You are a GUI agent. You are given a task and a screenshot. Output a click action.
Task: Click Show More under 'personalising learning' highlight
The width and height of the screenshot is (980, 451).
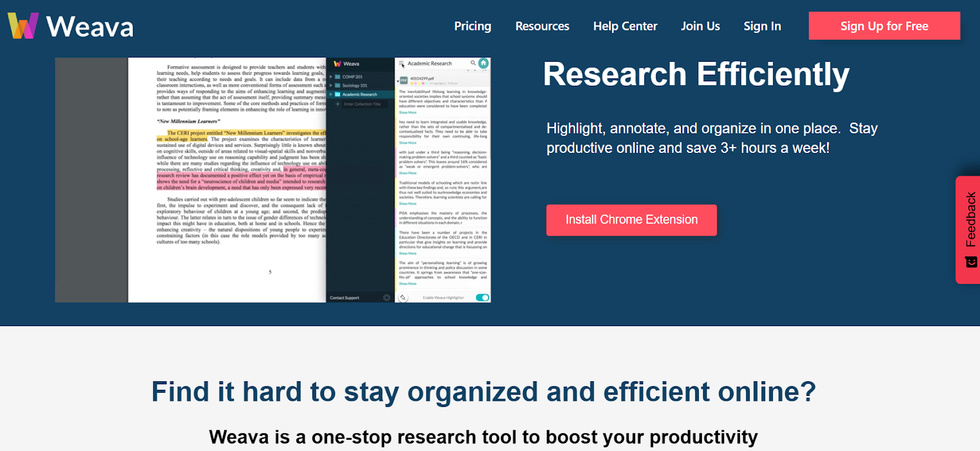[407, 284]
